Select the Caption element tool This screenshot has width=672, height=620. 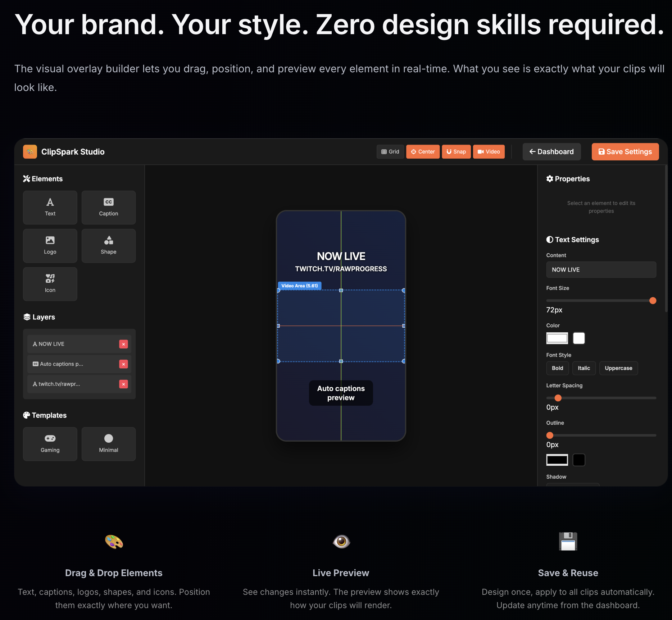(x=108, y=208)
